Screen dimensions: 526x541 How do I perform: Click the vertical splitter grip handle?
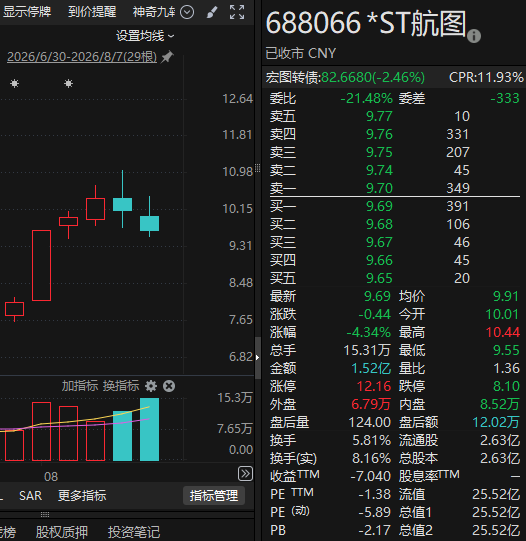(257, 168)
